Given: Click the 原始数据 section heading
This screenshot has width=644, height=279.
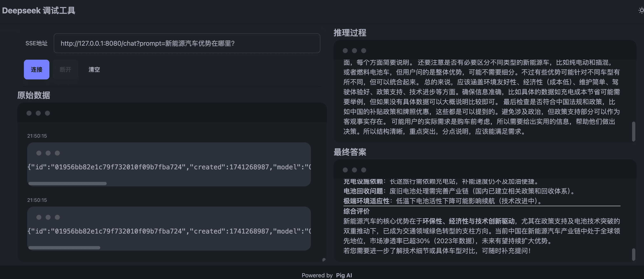Looking at the screenshot, I should 34,95.
